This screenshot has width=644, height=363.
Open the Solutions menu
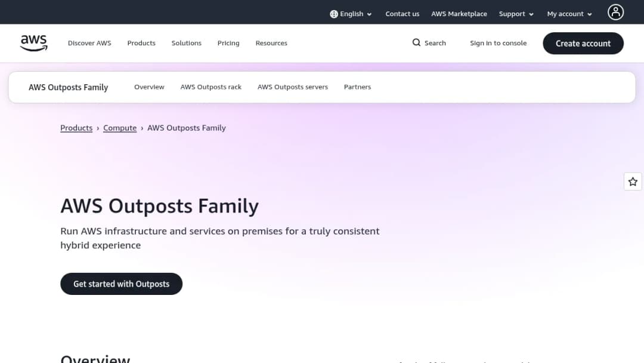(x=187, y=43)
